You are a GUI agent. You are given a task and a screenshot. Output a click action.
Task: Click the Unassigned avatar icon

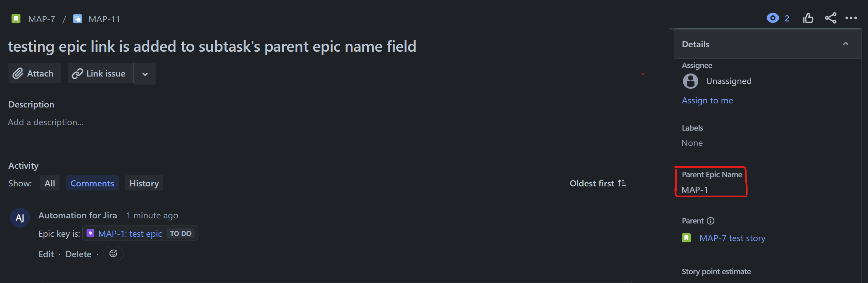pyautogui.click(x=691, y=81)
